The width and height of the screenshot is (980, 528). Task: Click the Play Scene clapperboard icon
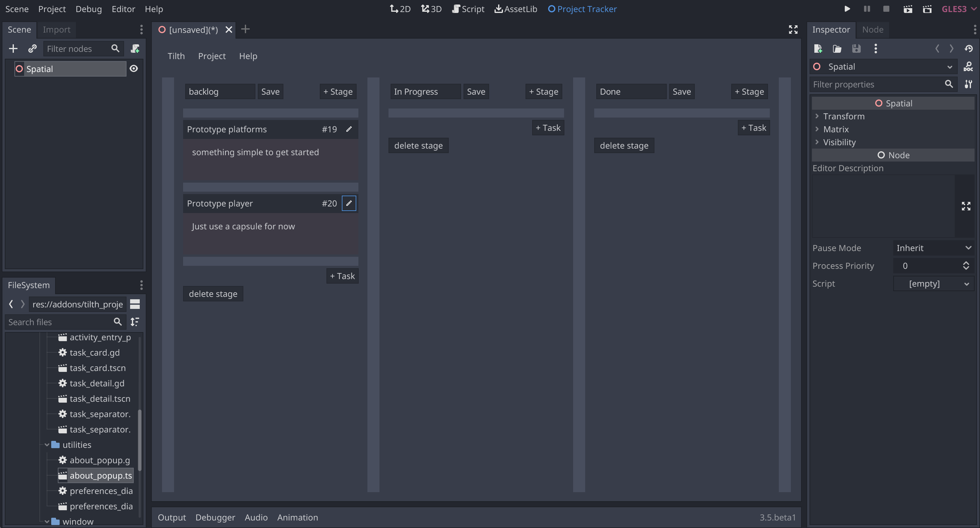908,9
